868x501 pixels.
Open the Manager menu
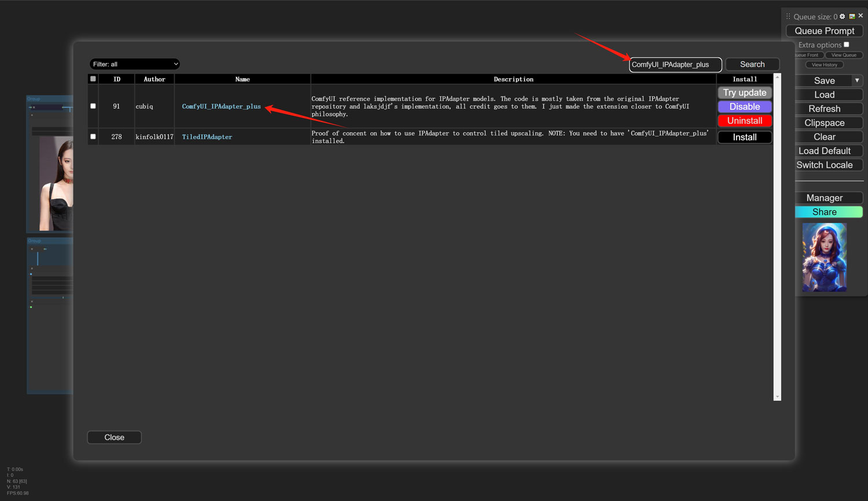point(824,198)
